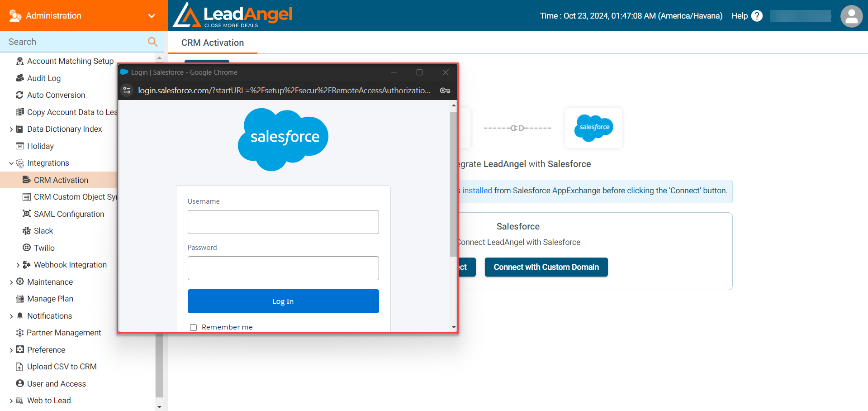The width and height of the screenshot is (868, 411).
Task: Click the password key icon in address bar
Action: (445, 91)
